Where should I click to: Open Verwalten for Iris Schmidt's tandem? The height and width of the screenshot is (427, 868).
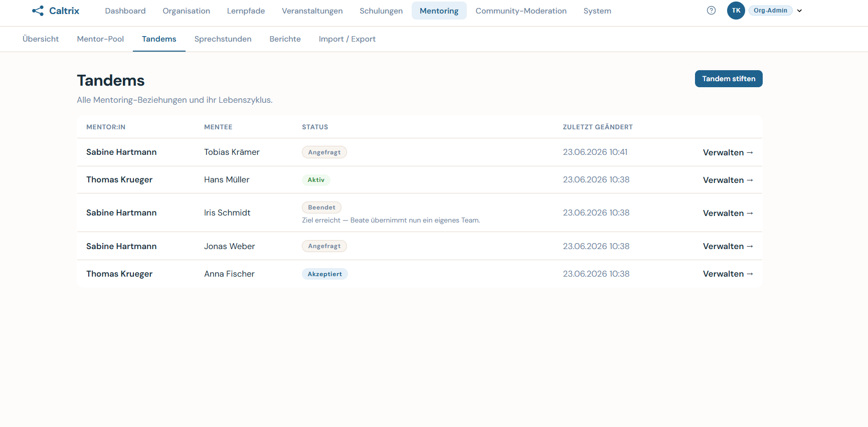tap(728, 213)
